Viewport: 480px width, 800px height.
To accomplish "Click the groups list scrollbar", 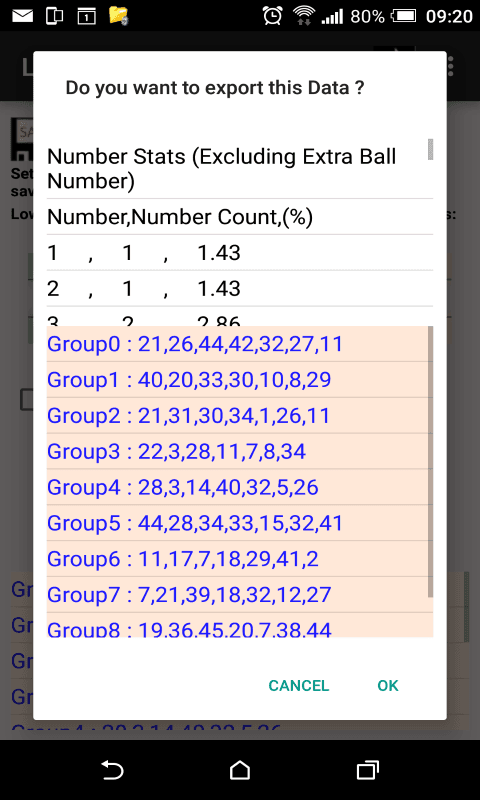I will 431,462.
